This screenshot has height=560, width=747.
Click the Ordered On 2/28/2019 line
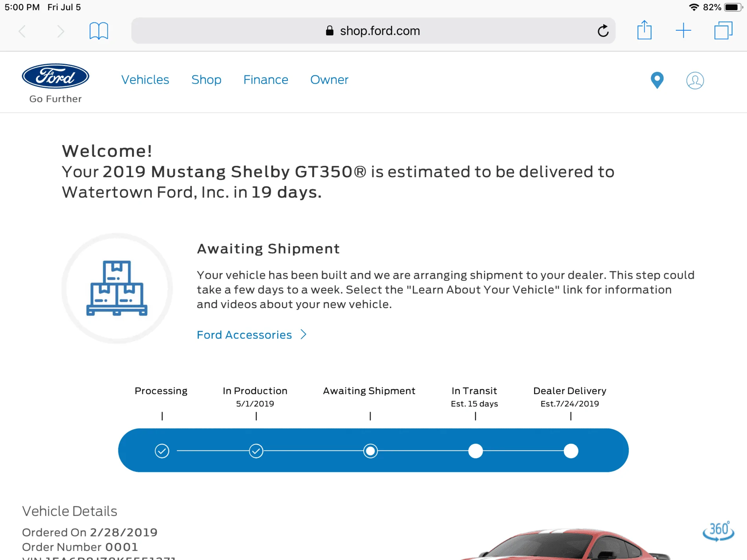pyautogui.click(x=90, y=532)
